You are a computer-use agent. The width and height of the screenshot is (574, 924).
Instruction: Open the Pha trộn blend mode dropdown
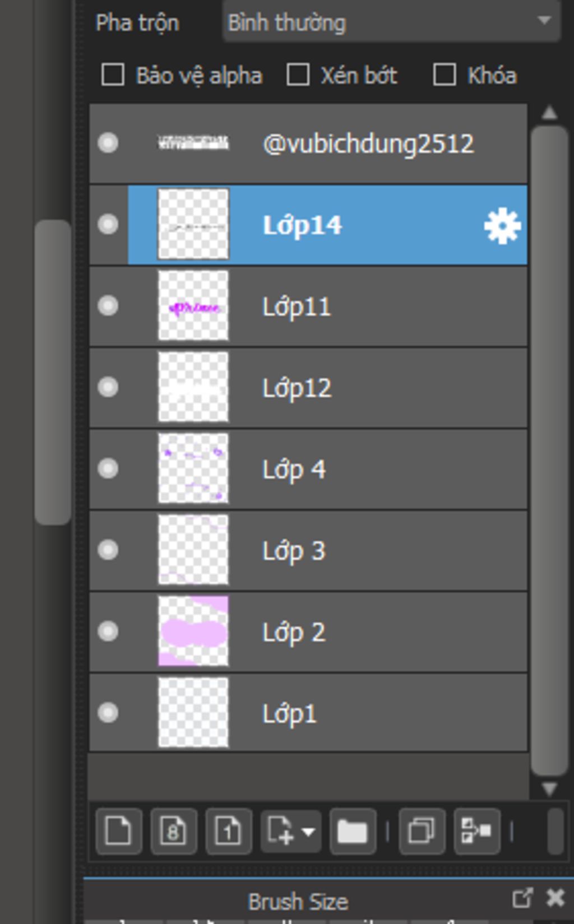[x=391, y=22]
